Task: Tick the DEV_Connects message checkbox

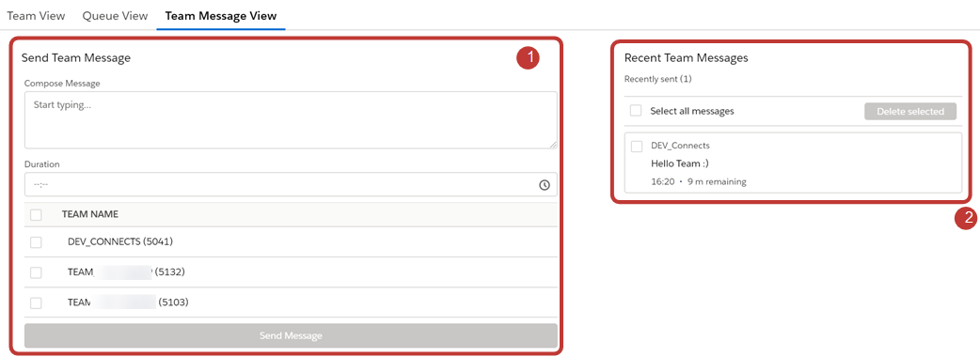Action: 637,146
